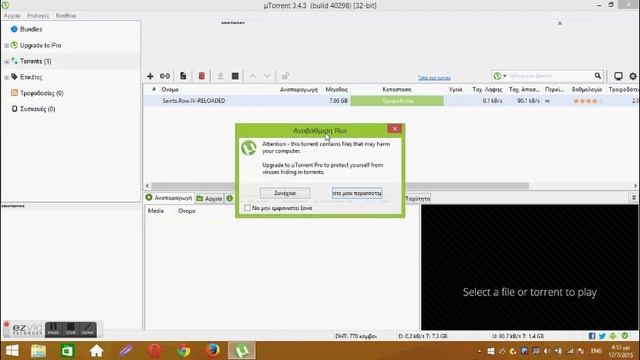Add torrent from URL link icon

tap(165, 76)
